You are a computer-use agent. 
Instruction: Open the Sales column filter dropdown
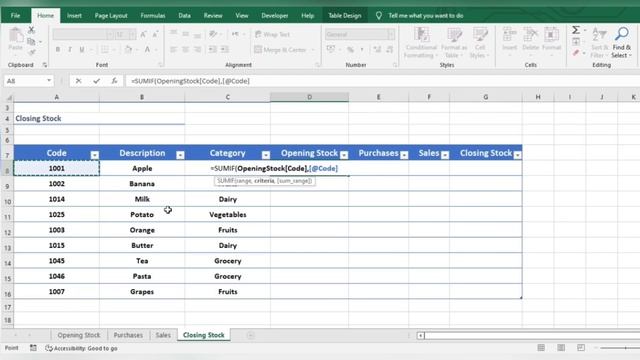tap(445, 155)
